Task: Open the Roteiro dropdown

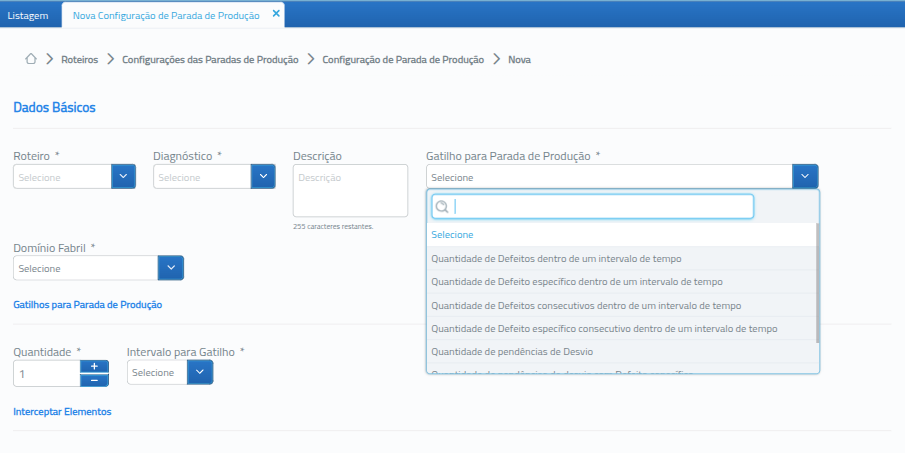Action: (122, 177)
